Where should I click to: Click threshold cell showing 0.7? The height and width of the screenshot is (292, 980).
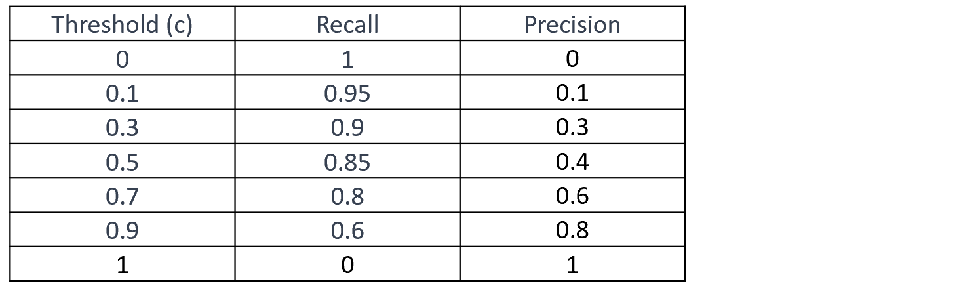[x=122, y=196]
